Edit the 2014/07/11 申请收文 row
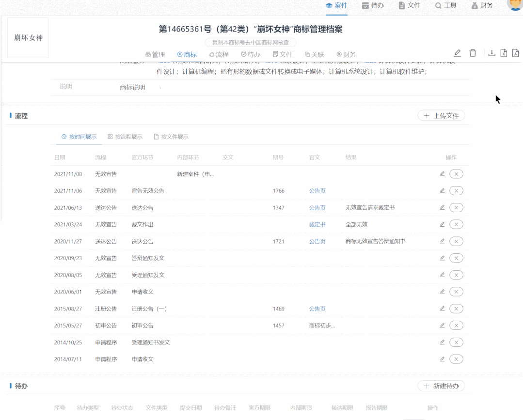Viewport: 523px width, 420px height. [442, 359]
